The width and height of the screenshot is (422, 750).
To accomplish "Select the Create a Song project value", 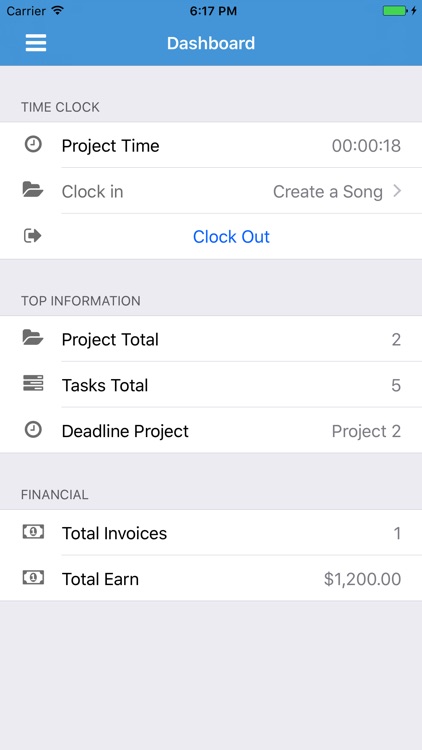I will [x=328, y=192].
